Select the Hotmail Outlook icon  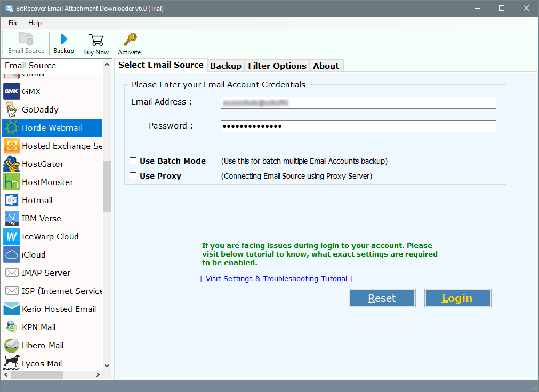tap(12, 200)
